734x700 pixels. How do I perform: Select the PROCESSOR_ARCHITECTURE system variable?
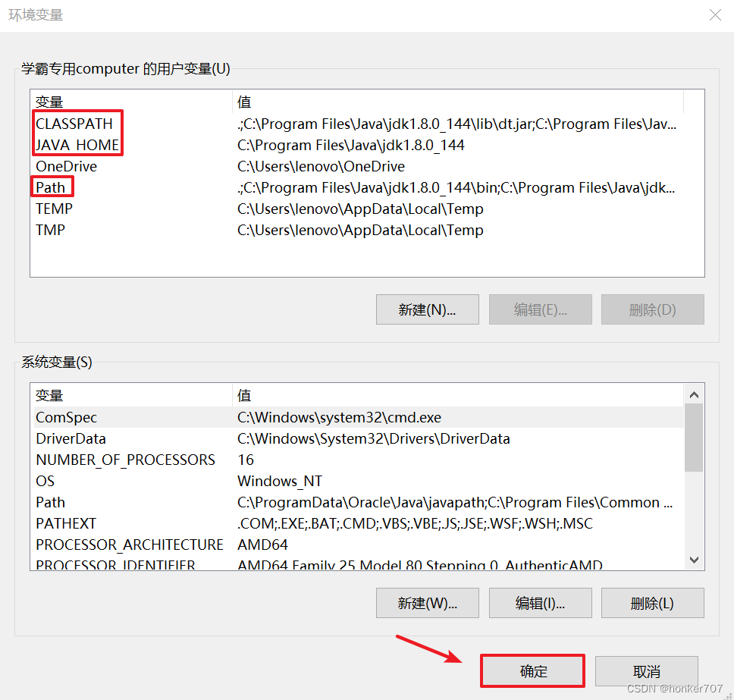(129, 545)
